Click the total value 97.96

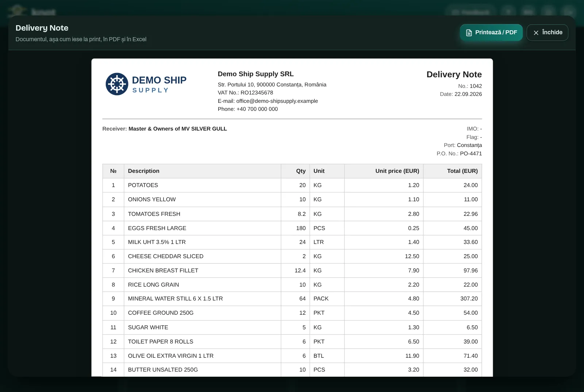[x=470, y=271]
